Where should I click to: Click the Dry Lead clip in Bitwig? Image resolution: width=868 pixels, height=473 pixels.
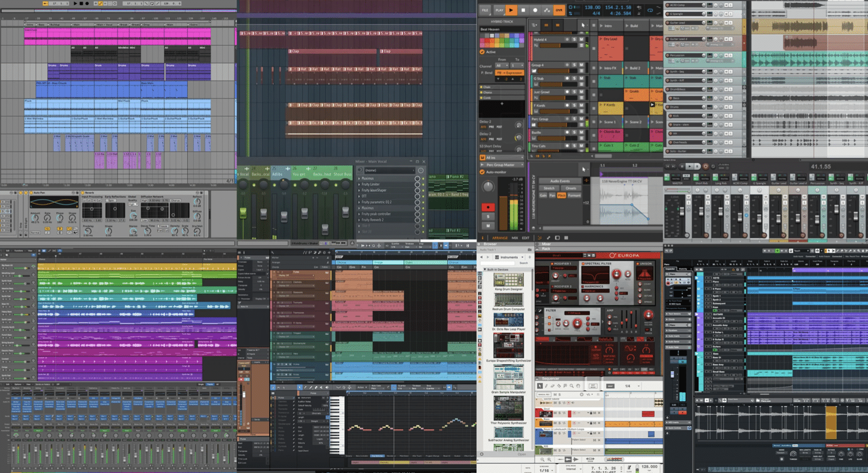point(610,49)
